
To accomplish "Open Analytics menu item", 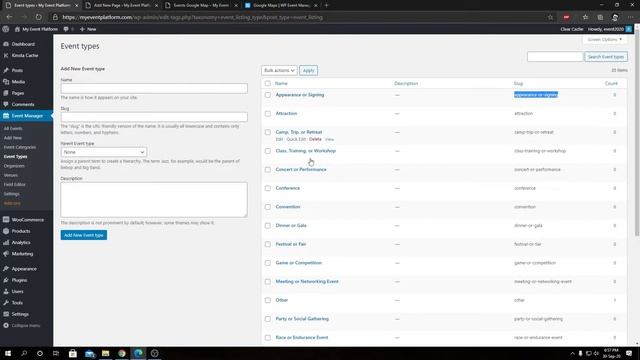I will 21,242.
